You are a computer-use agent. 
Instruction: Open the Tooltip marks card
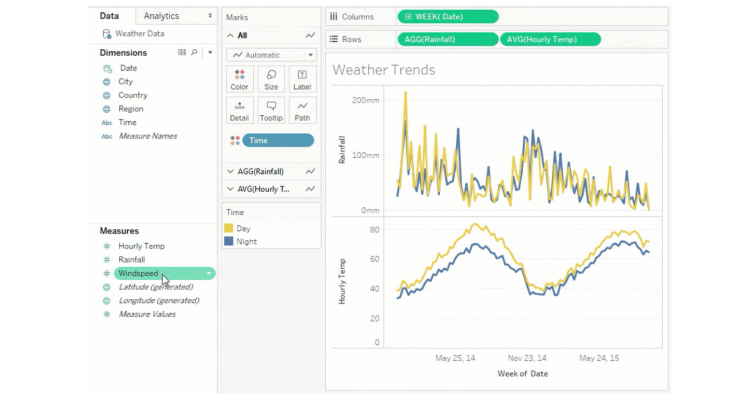271,110
